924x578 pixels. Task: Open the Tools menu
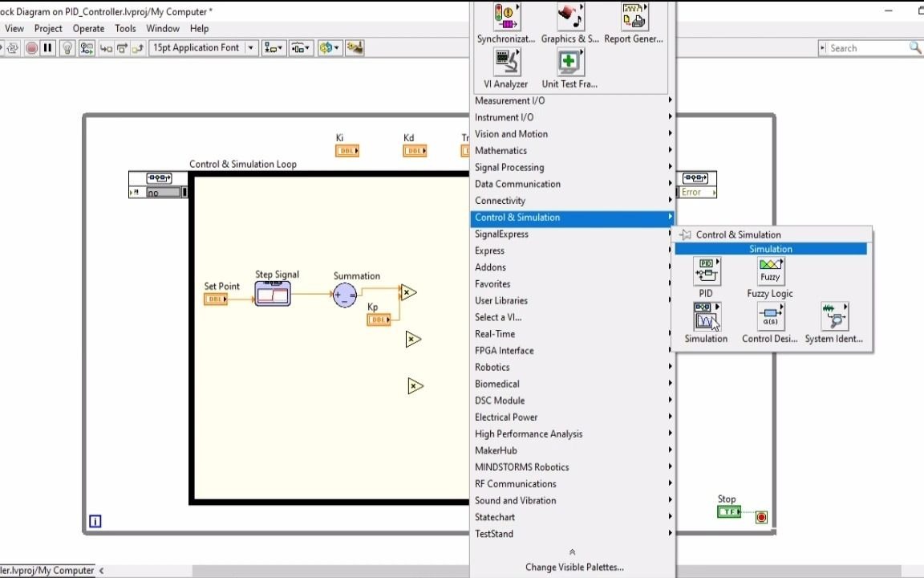[x=125, y=28]
